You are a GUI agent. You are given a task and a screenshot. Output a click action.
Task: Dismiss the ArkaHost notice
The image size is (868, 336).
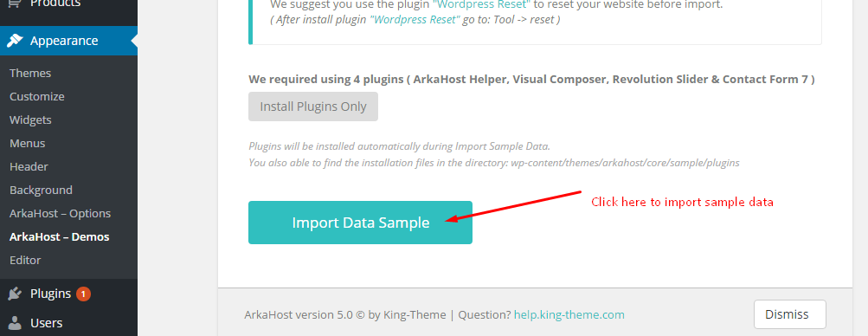pyautogui.click(x=790, y=314)
